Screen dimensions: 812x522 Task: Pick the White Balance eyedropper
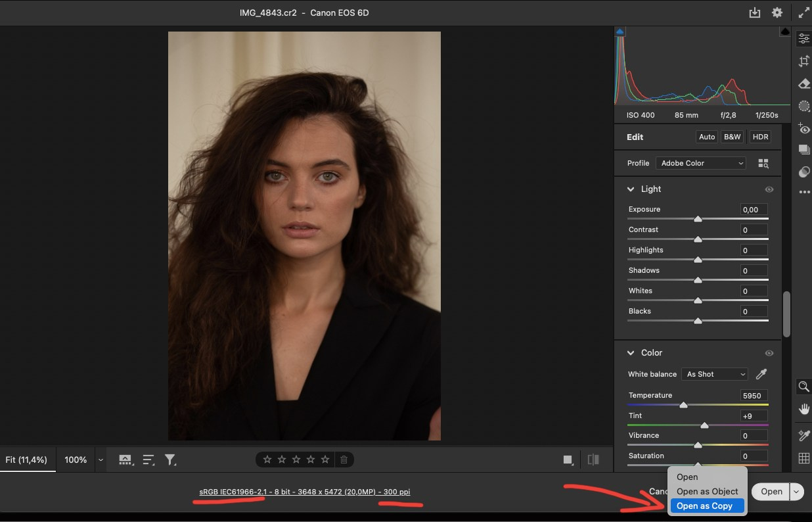click(761, 373)
